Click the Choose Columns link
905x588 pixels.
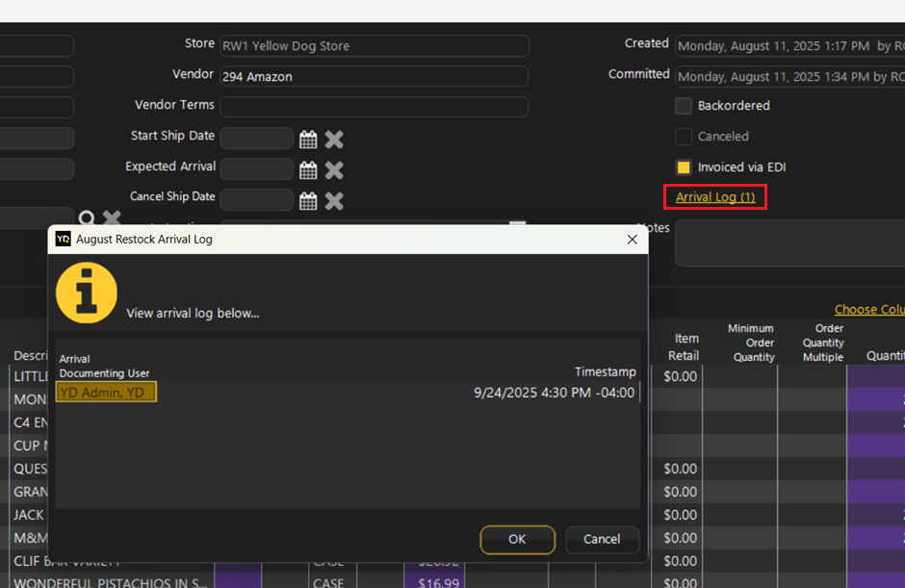[868, 310]
